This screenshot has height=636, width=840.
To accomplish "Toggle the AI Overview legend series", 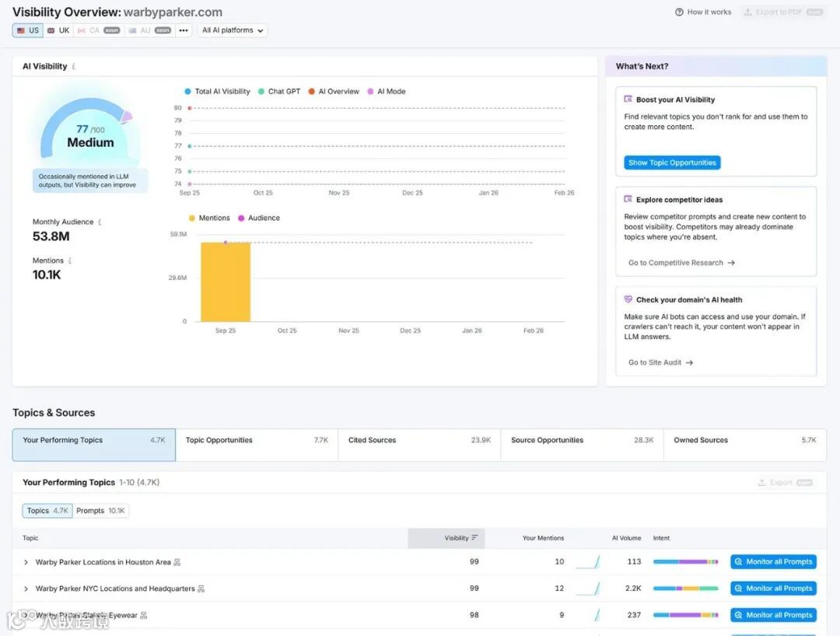I will (334, 92).
